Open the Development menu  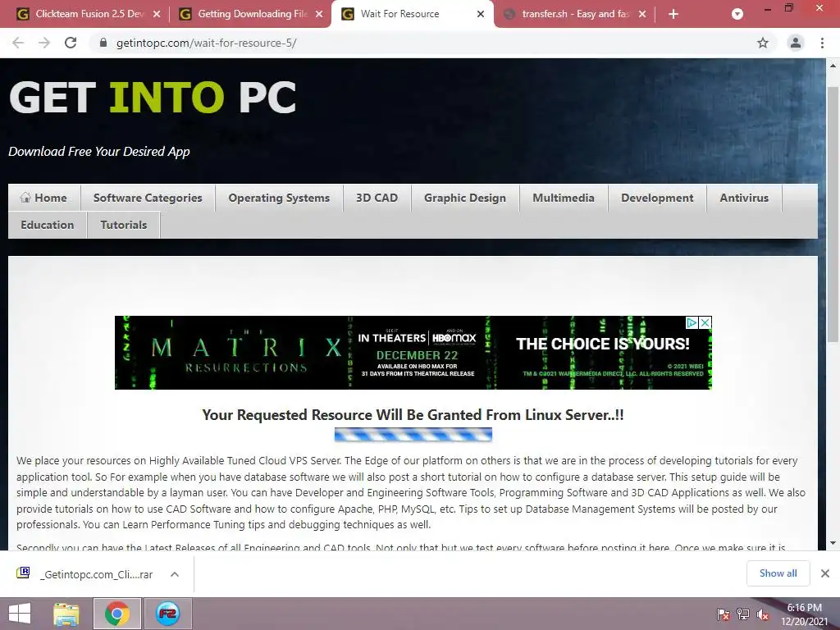657,198
